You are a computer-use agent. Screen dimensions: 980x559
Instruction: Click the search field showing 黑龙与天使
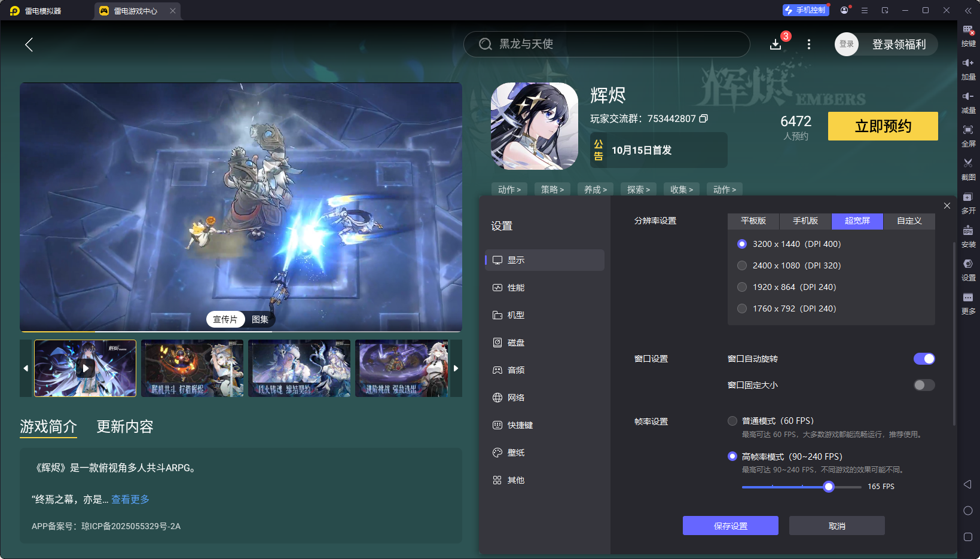607,44
